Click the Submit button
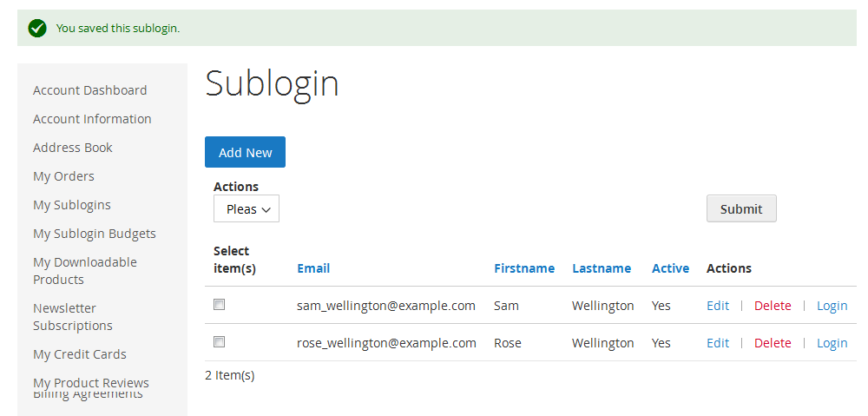The image size is (868, 416). (x=741, y=208)
